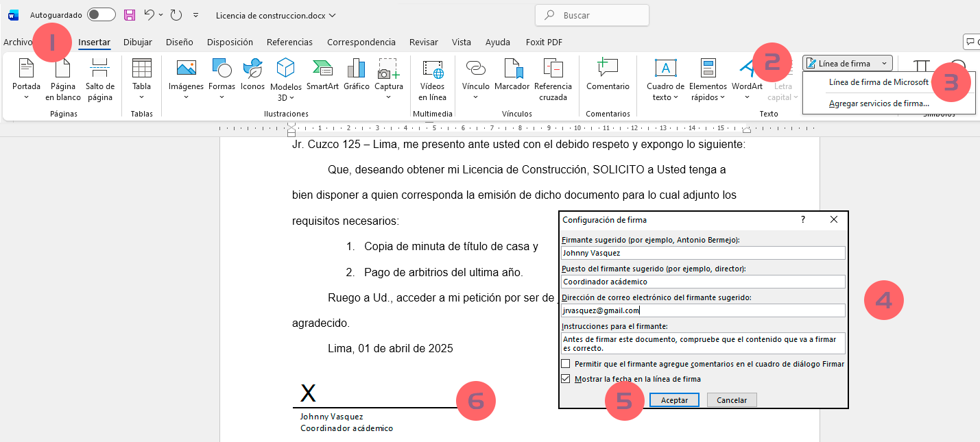This screenshot has width=980, height=442.
Task: Click the Puesto del firmante sugerido field
Action: click(x=703, y=281)
